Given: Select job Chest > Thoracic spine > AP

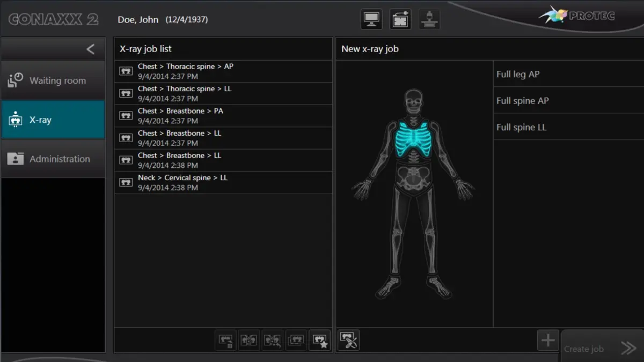Looking at the screenshot, I should pos(223,71).
